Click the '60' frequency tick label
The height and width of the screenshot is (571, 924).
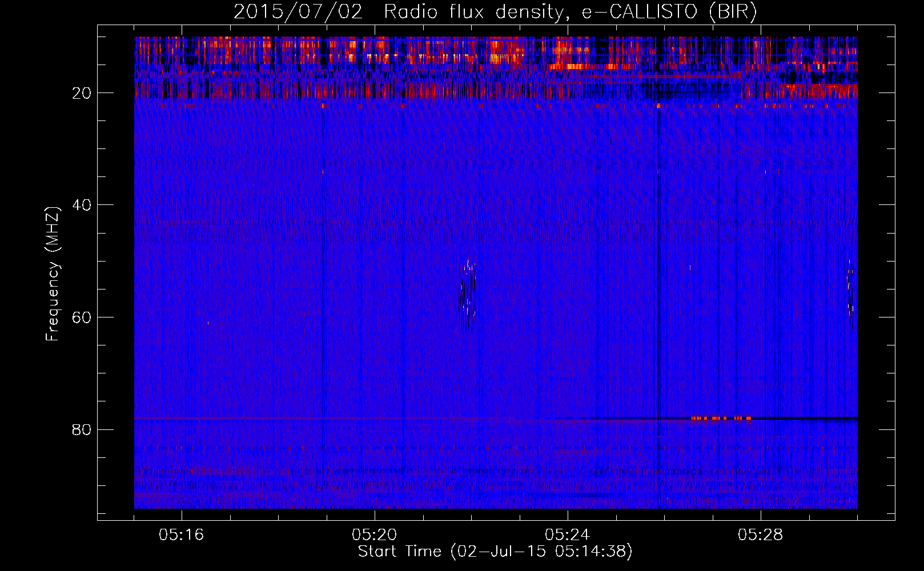82,317
